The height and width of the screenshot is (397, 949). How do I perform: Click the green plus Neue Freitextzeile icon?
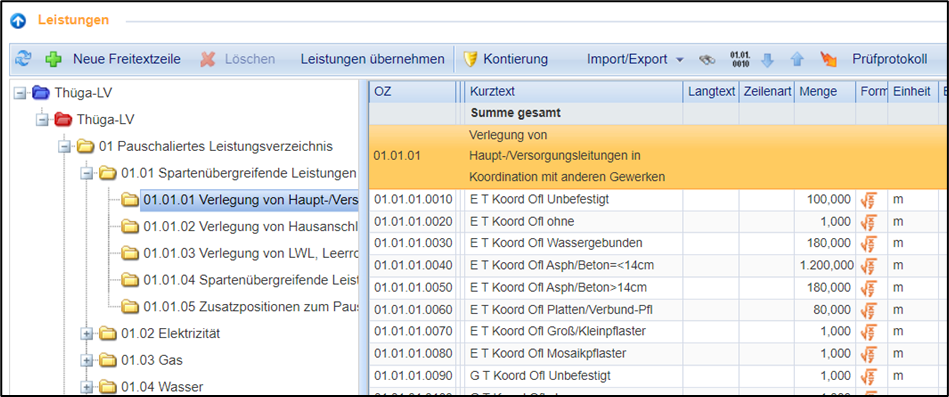pos(54,59)
